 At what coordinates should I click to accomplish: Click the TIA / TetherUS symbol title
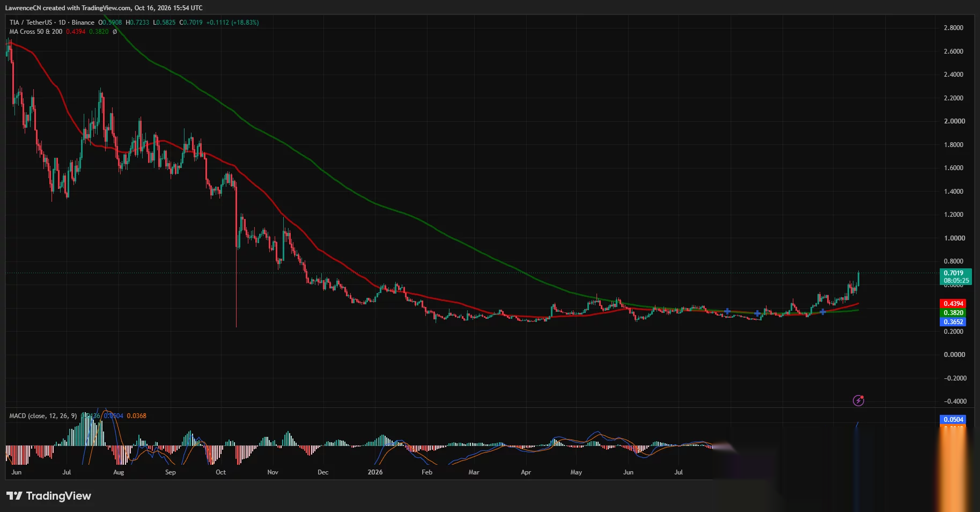coord(31,23)
